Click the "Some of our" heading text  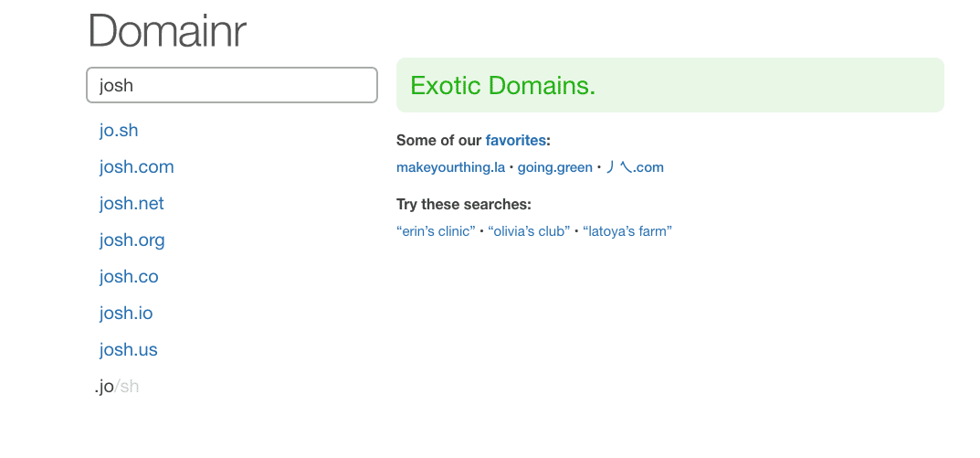point(439,140)
